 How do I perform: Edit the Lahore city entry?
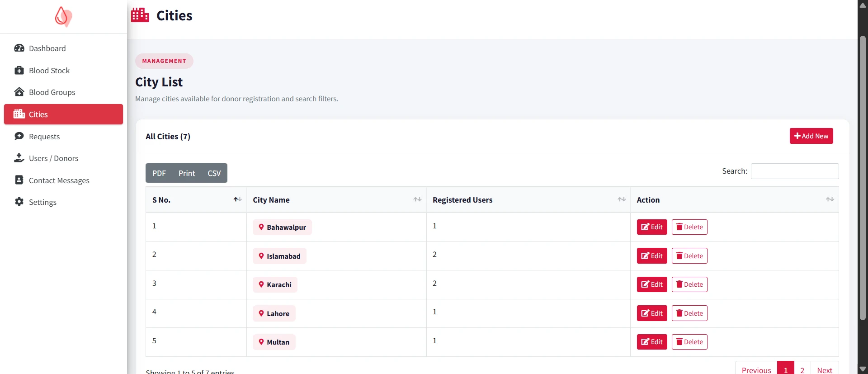[652, 313]
